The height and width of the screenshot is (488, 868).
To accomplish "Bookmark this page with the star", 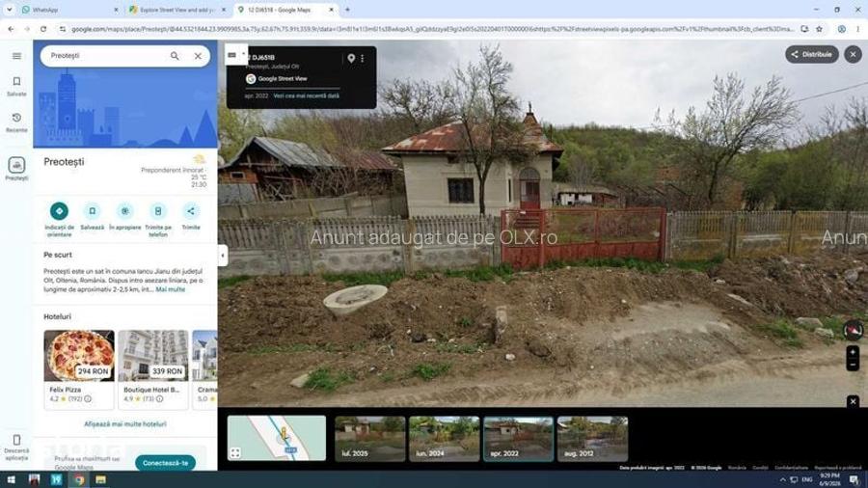I will (819, 29).
